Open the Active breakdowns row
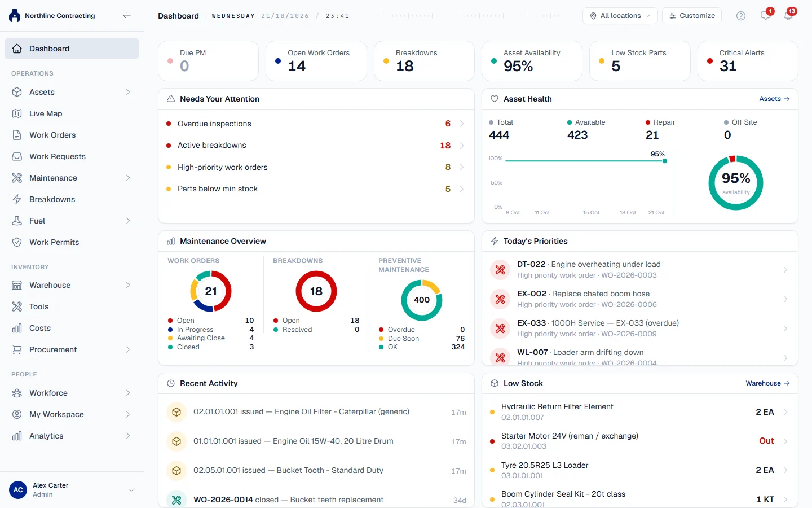This screenshot has width=812, height=508. pos(316,146)
